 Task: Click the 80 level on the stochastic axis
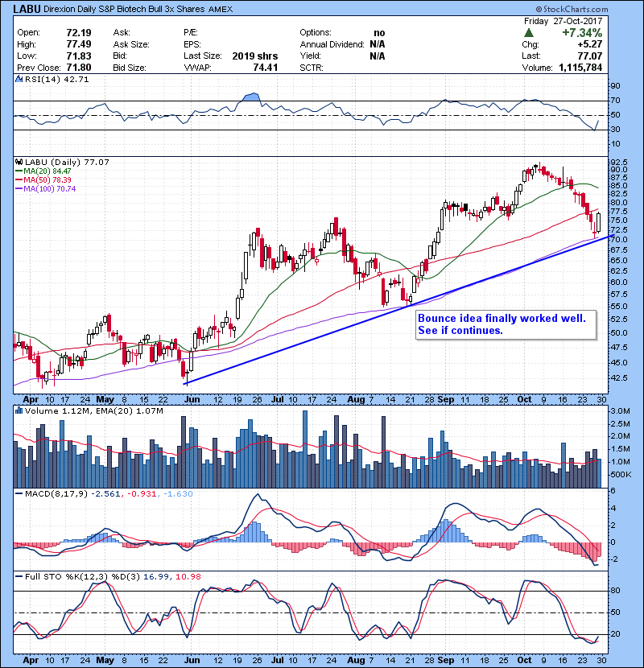pos(616,591)
